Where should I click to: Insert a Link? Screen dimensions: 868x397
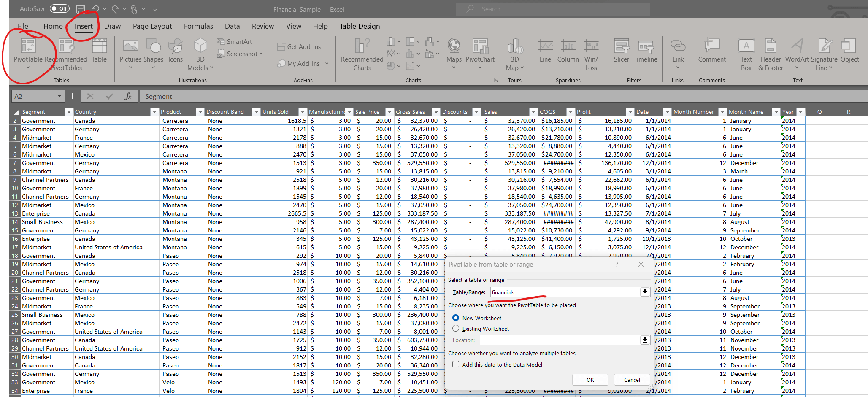[678, 54]
